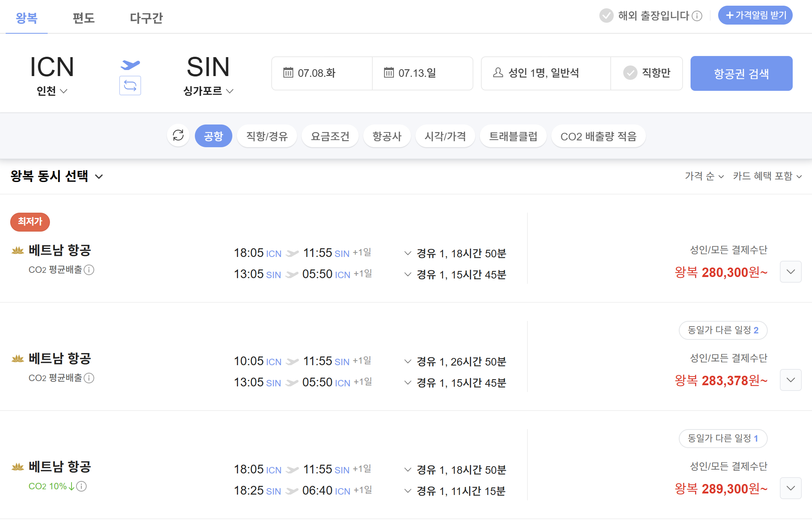Expand the 인천 airport selector
This screenshot has height=526, width=812.
(x=52, y=91)
